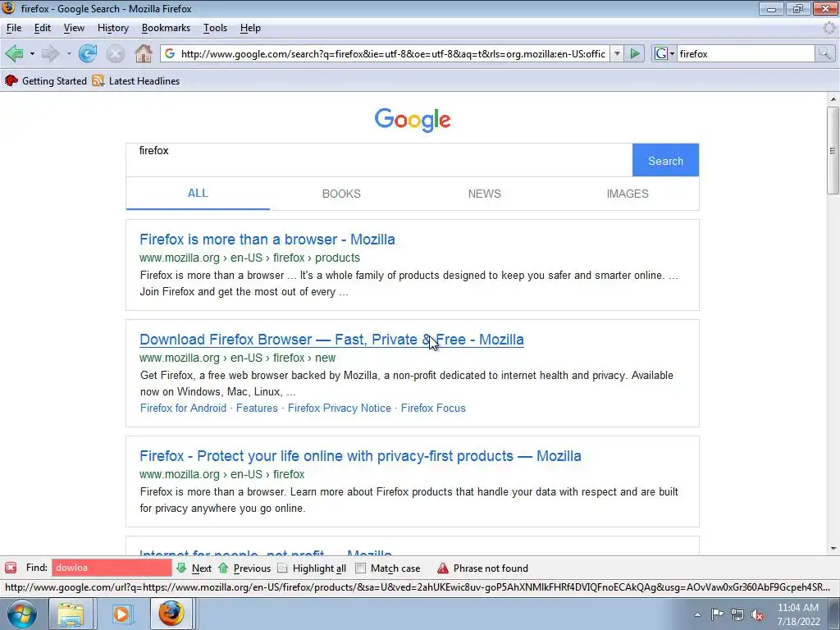This screenshot has width=840, height=630.
Task: Toggle Highlight all
Action: [312, 568]
